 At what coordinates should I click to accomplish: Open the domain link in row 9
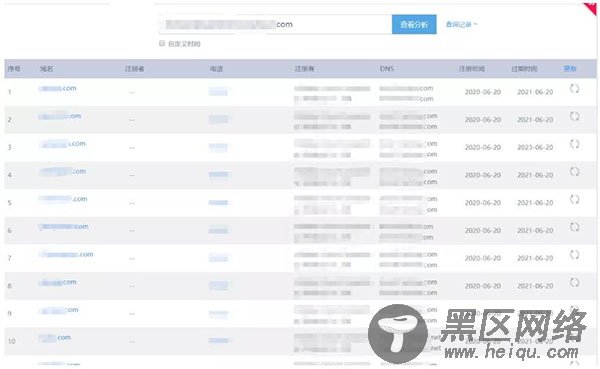(59, 310)
